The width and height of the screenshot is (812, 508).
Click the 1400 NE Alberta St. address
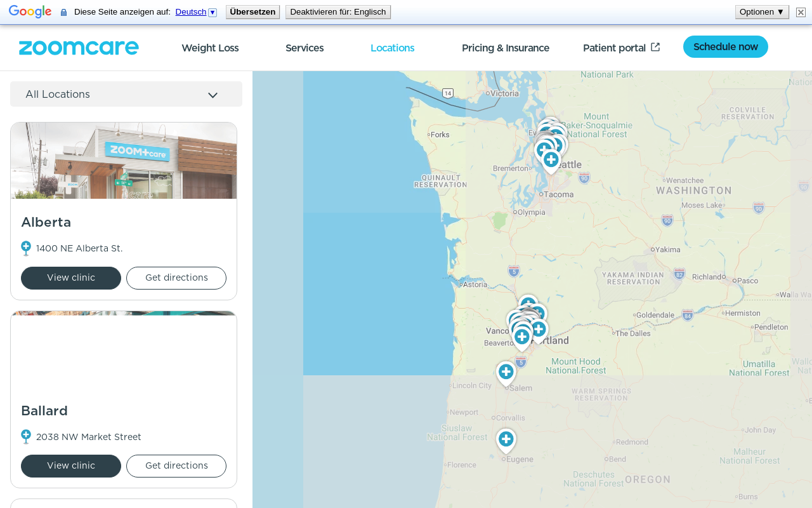pos(79,248)
